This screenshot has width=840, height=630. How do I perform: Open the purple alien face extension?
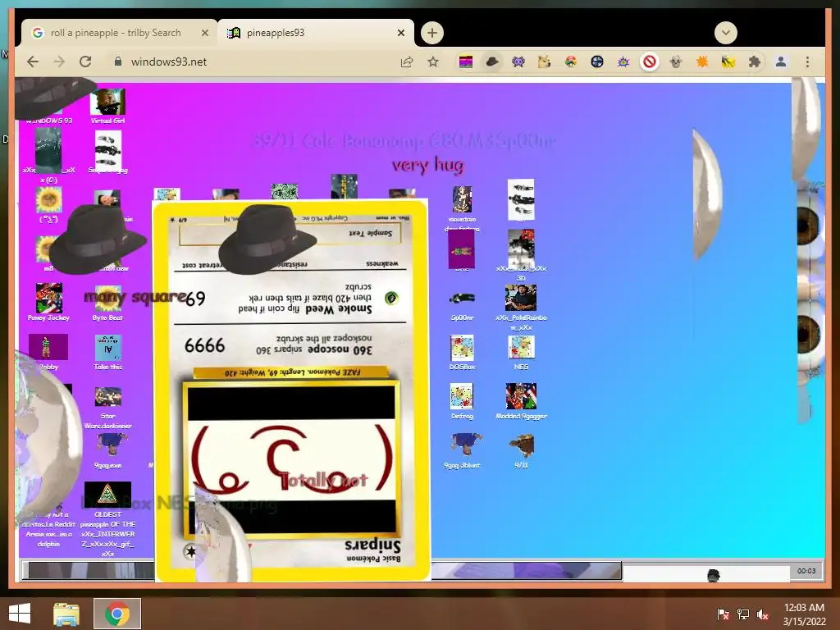click(518, 62)
